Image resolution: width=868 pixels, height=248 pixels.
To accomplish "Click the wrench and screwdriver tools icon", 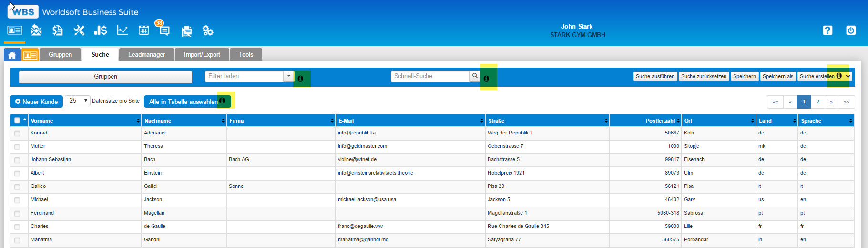I will tap(79, 31).
